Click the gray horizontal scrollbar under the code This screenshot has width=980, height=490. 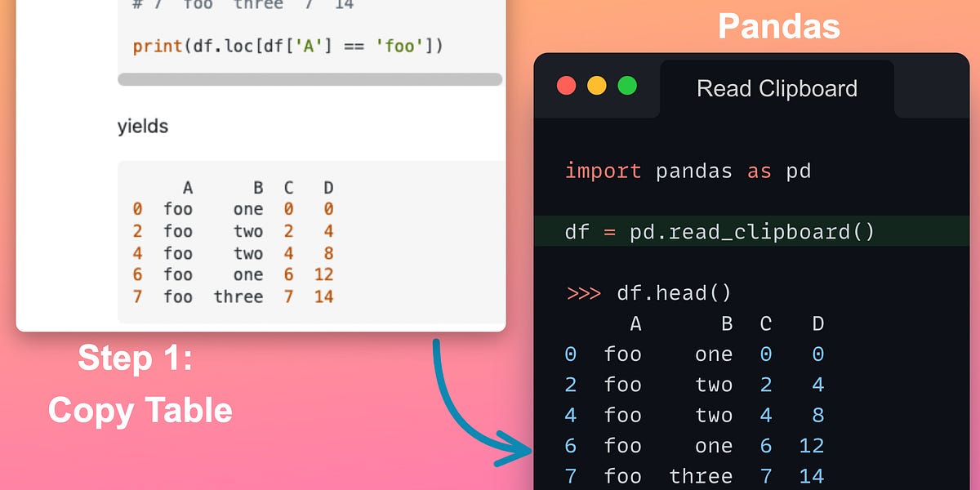coord(310,80)
